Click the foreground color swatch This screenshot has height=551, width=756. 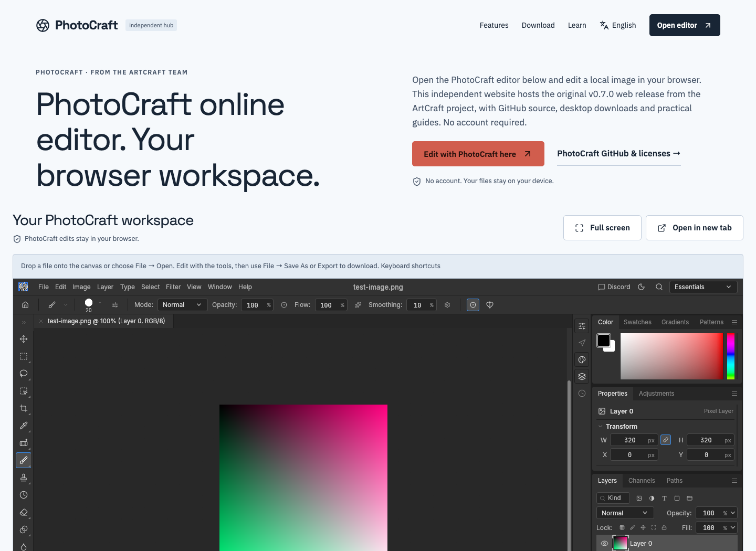coord(603,341)
